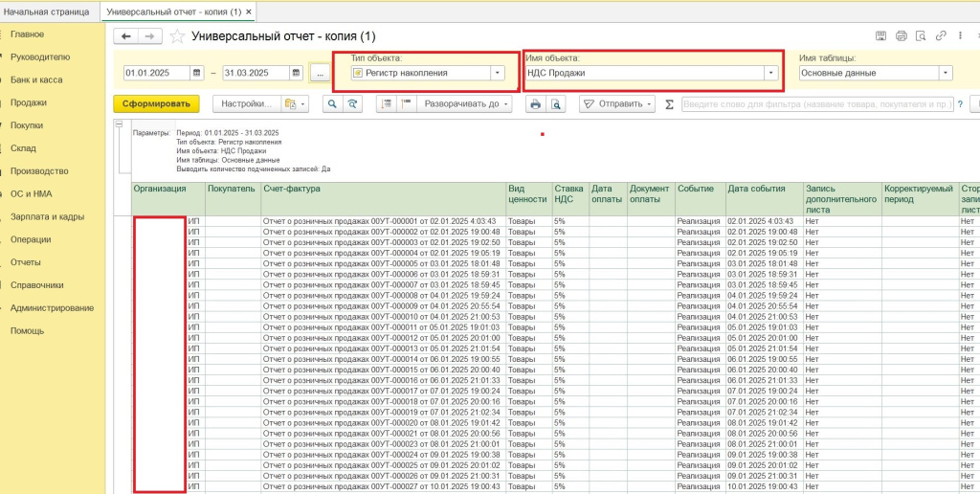Click the back navigation arrow
The width and height of the screenshot is (980, 494).
125,36
